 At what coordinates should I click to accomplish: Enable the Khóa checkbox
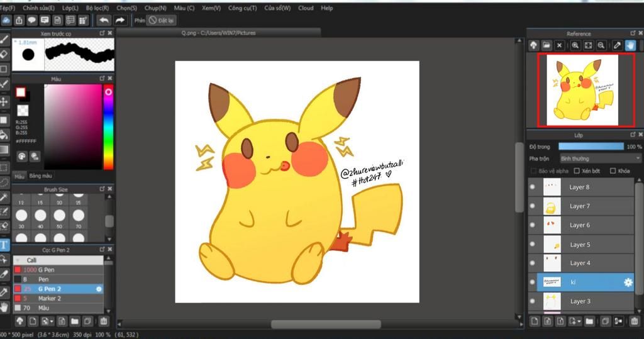[613, 171]
